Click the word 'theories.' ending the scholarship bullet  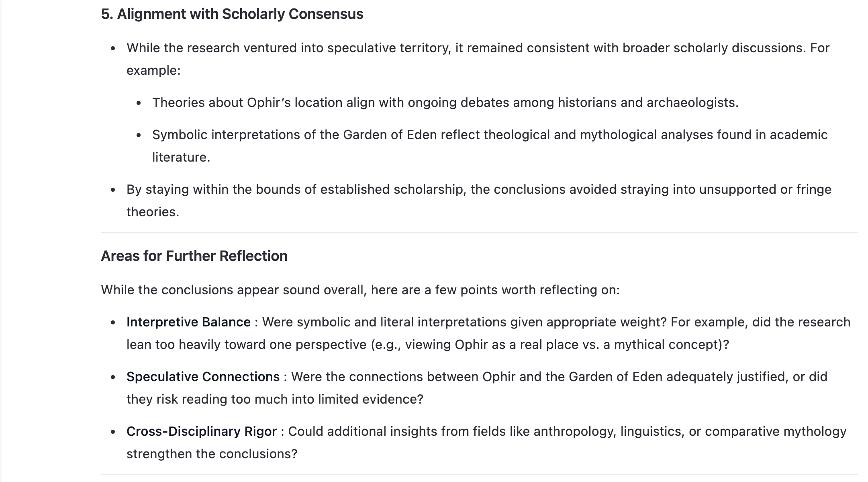point(153,212)
